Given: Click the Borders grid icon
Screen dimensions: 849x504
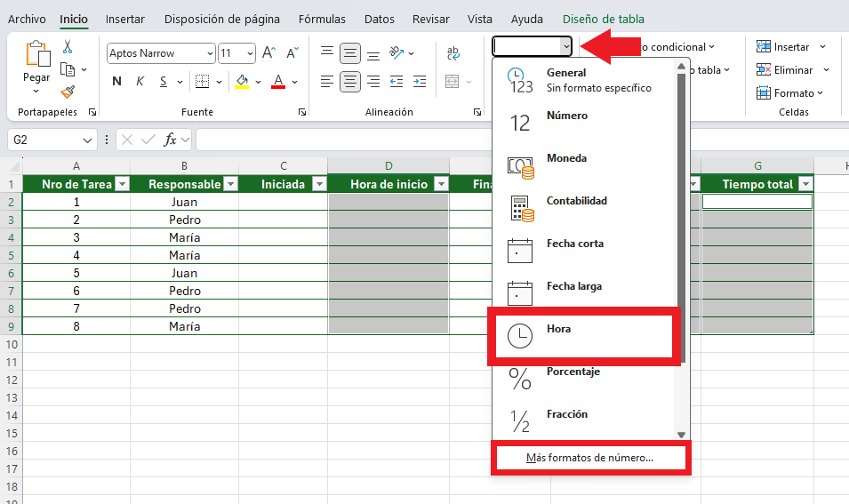Looking at the screenshot, I should (202, 82).
